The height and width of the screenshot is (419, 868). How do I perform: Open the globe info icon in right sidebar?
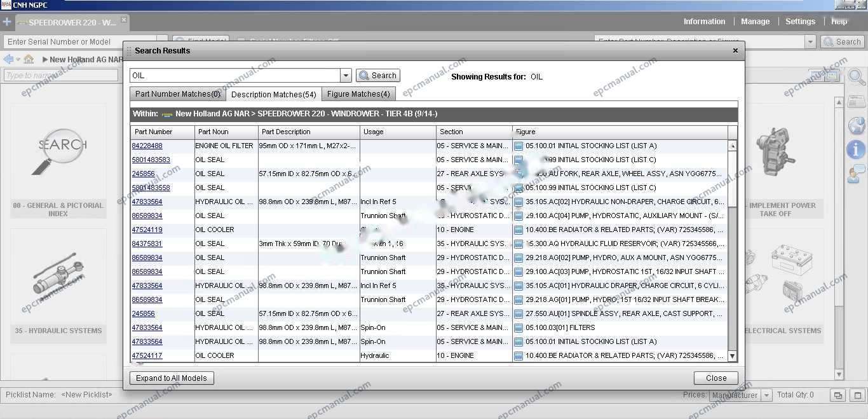click(x=857, y=125)
